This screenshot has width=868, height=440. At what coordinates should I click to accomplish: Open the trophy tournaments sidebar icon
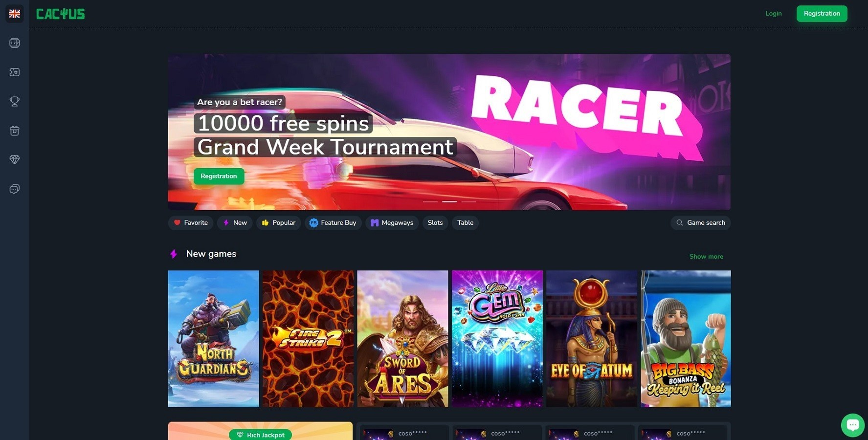point(15,101)
